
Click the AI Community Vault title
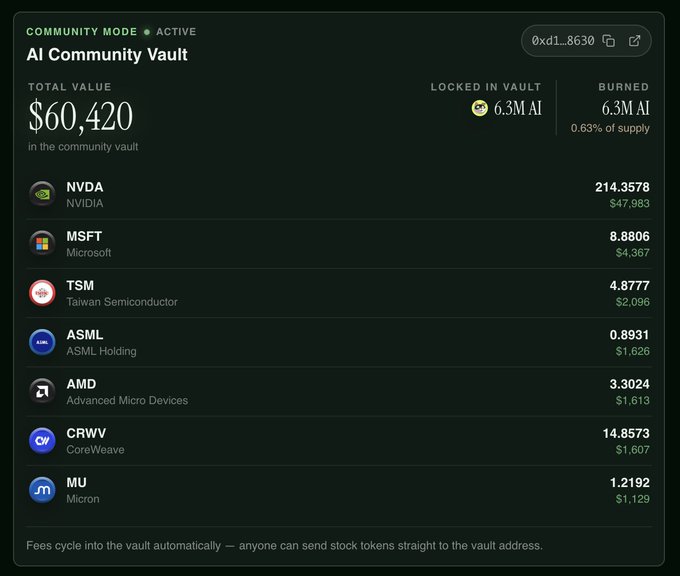(x=107, y=55)
